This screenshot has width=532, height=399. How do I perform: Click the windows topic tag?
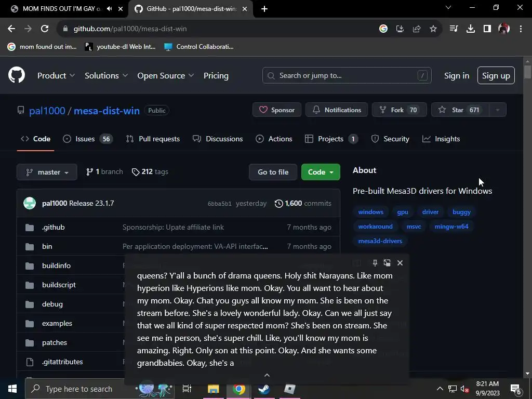point(371,212)
